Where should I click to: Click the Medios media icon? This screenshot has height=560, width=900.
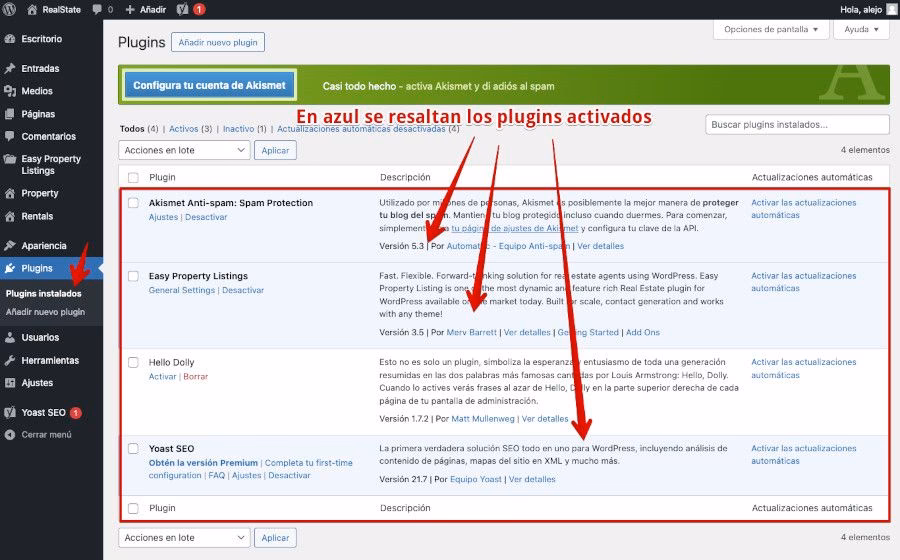(10, 91)
